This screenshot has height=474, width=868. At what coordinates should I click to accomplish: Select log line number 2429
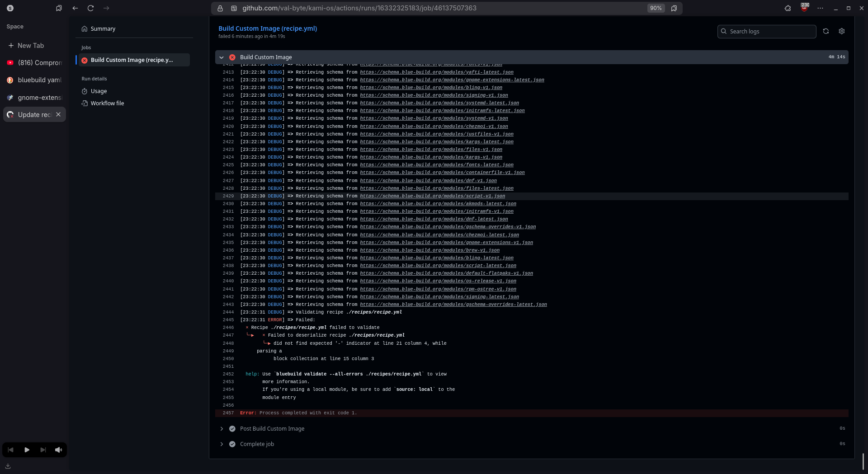pyautogui.click(x=228, y=196)
